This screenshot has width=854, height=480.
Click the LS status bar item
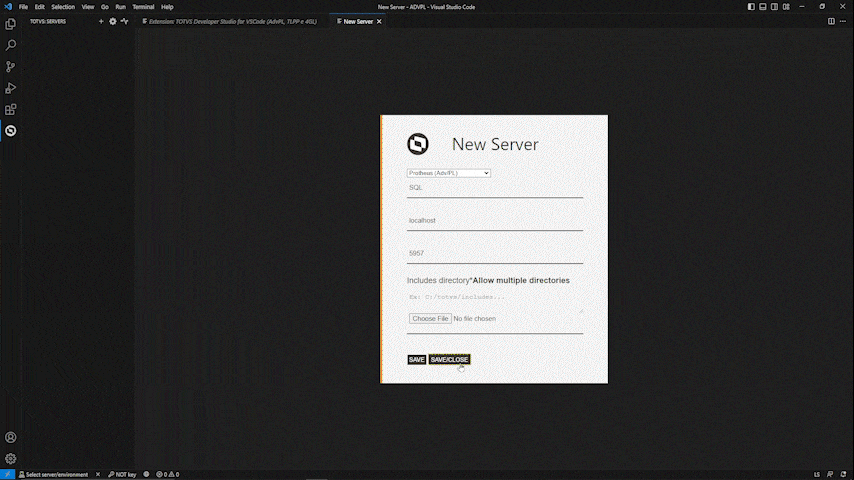[x=816, y=475]
